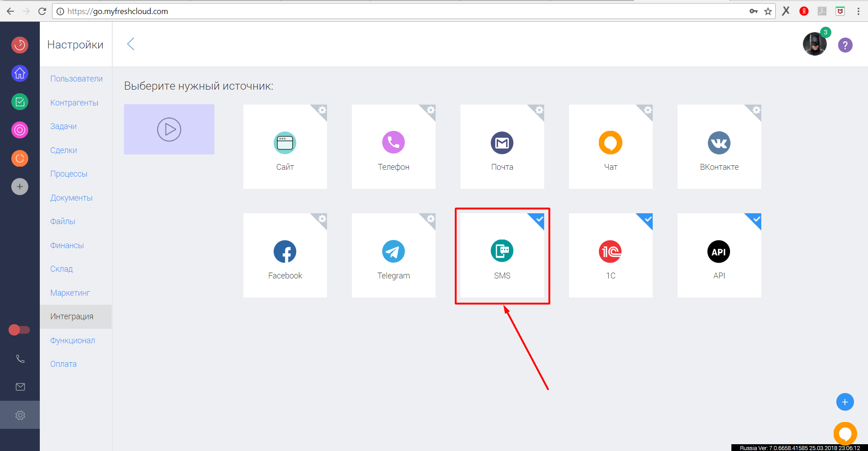868x451 pixels.
Task: Toggle checkmark corner on SMS tile
Action: coord(539,219)
